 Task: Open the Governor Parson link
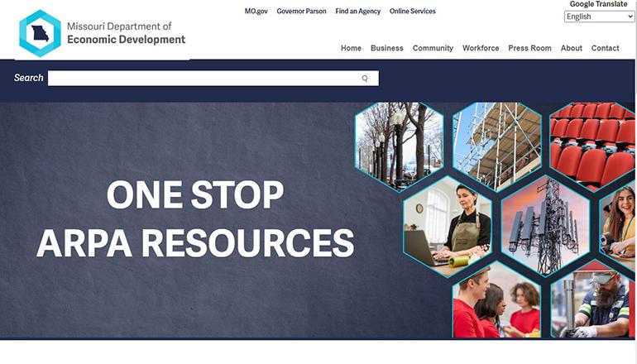coord(301,12)
